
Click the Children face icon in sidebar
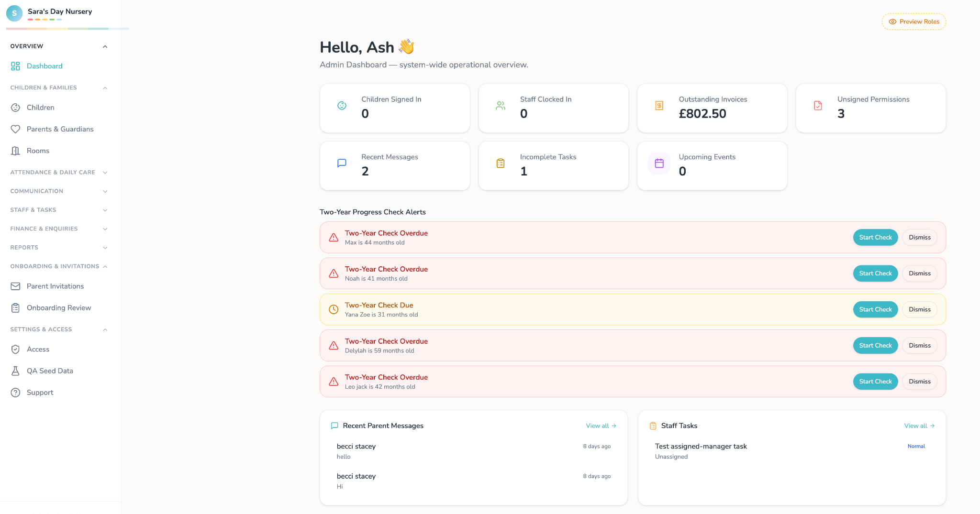click(15, 108)
